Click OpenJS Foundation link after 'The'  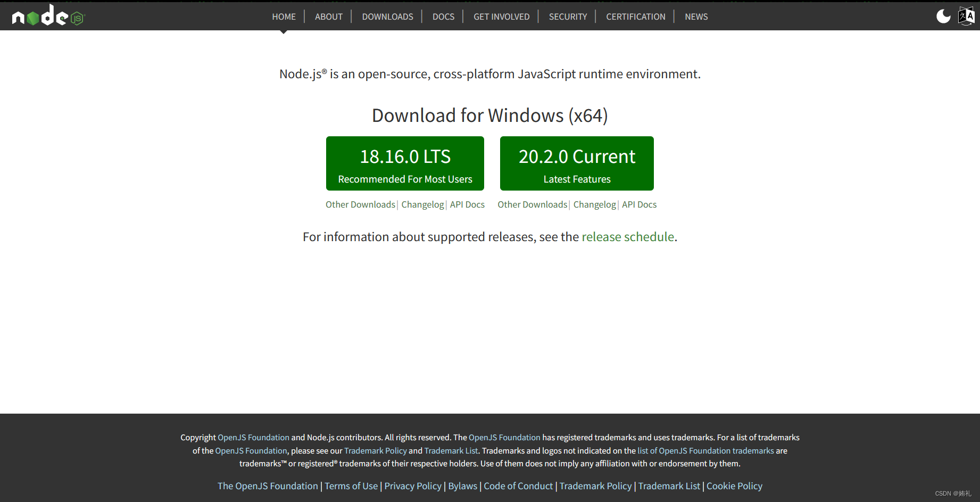click(x=504, y=437)
